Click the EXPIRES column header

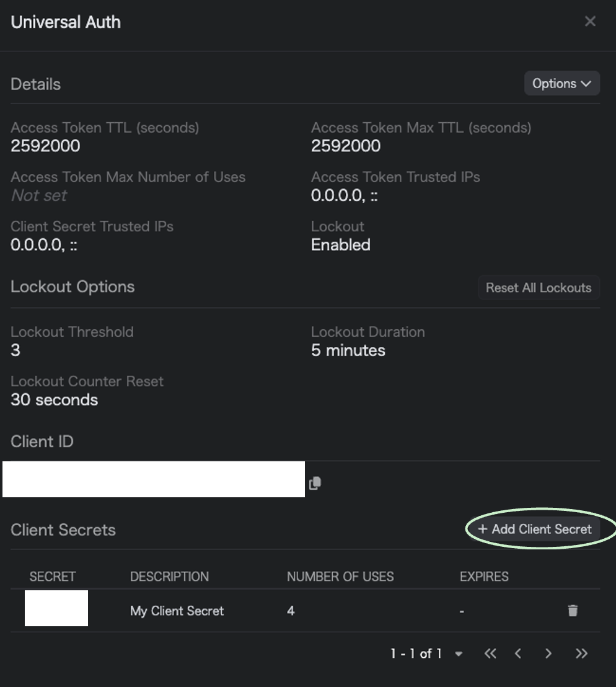[x=484, y=577]
